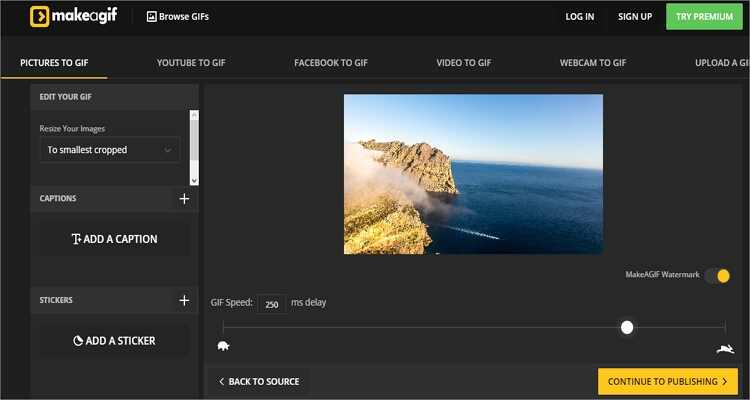Click the rabbit fast-speed icon
The height and width of the screenshot is (400, 750).
pos(725,349)
